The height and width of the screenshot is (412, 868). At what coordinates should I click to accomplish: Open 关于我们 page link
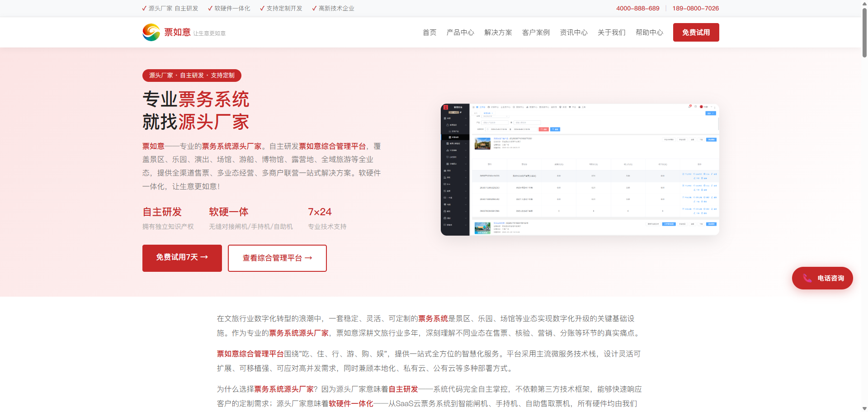(612, 33)
